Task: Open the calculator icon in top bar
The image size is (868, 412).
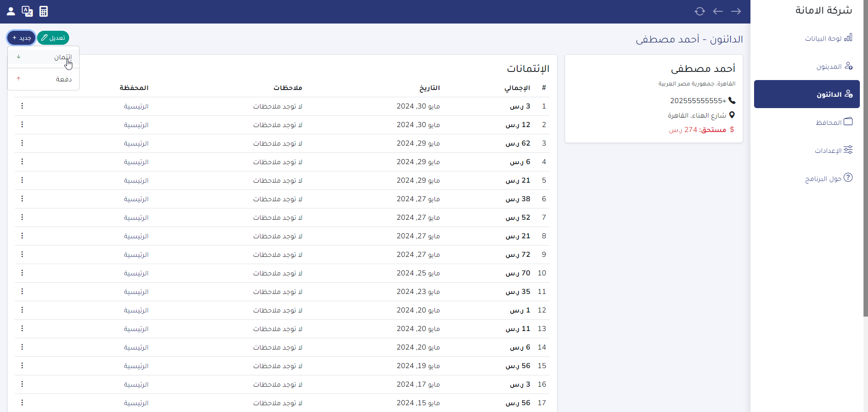Action: point(43,11)
